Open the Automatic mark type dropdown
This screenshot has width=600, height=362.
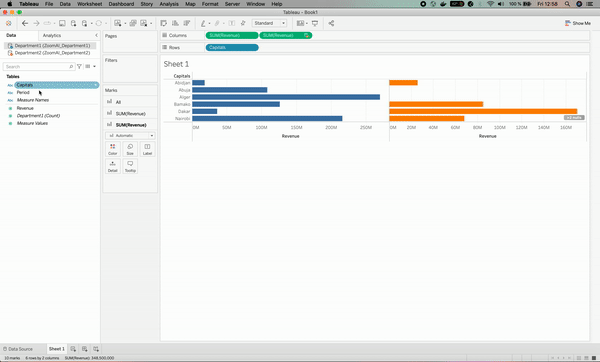pos(130,135)
